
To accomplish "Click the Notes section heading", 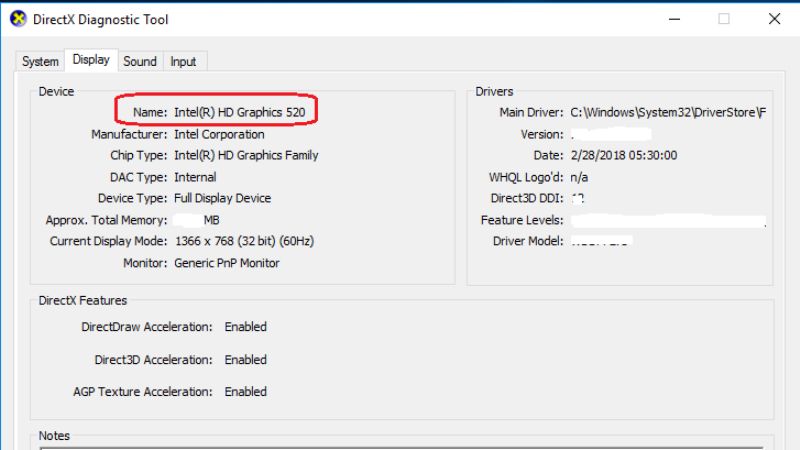I will 54,436.
